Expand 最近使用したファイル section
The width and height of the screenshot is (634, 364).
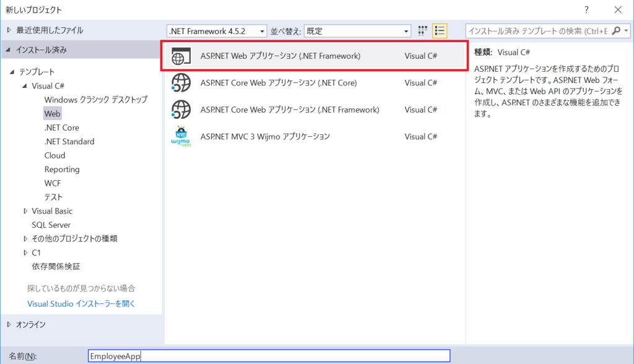point(9,30)
